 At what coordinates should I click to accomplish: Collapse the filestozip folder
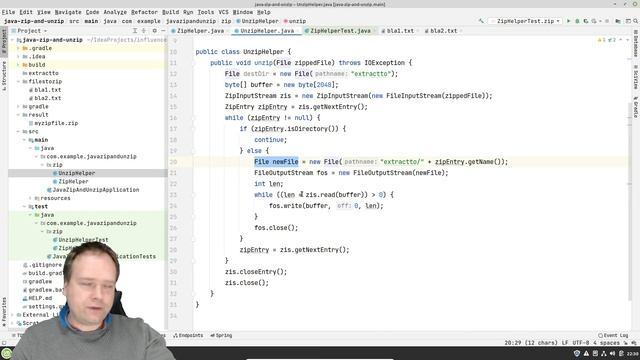(x=18, y=82)
